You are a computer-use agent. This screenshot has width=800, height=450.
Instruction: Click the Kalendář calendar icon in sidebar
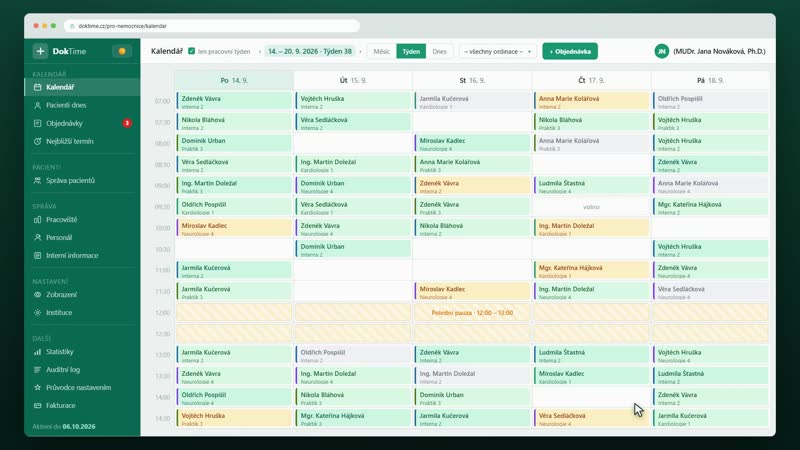[37, 87]
